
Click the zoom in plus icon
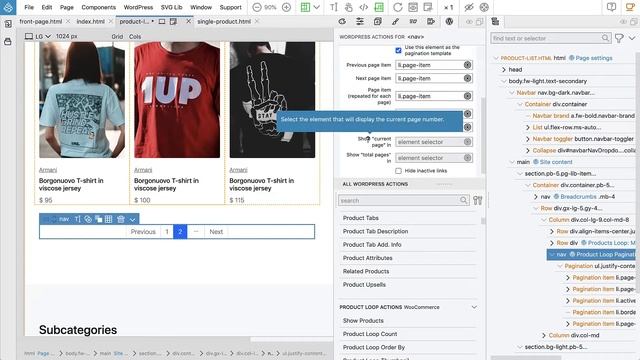(287, 7)
